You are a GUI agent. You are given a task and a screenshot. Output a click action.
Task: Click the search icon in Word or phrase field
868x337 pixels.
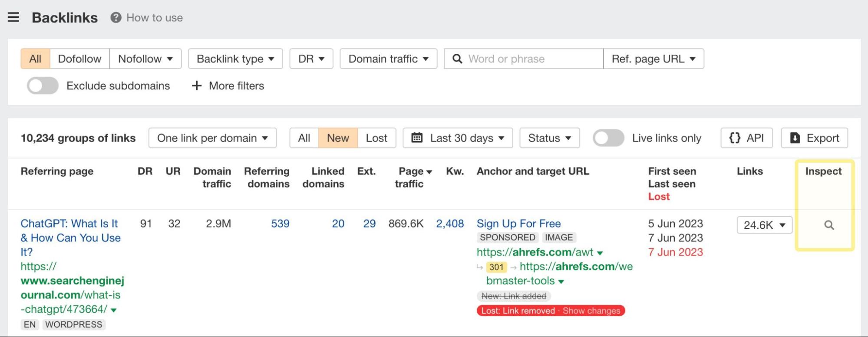pyautogui.click(x=457, y=59)
